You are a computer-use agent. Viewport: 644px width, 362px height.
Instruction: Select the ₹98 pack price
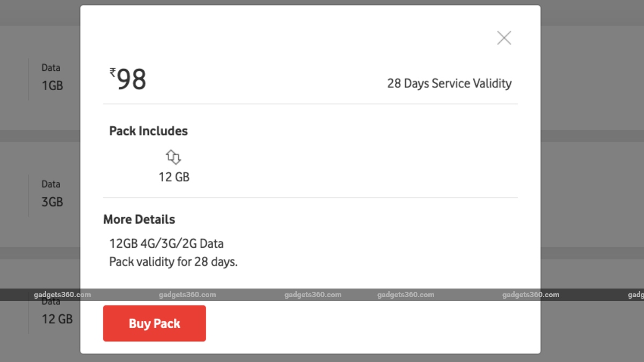(131, 80)
